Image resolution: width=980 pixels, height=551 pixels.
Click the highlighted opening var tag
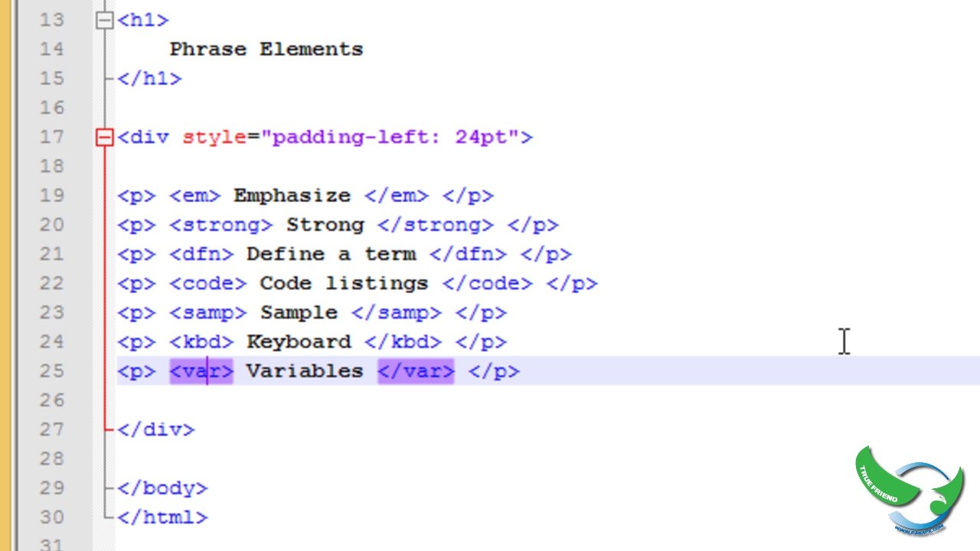click(201, 371)
